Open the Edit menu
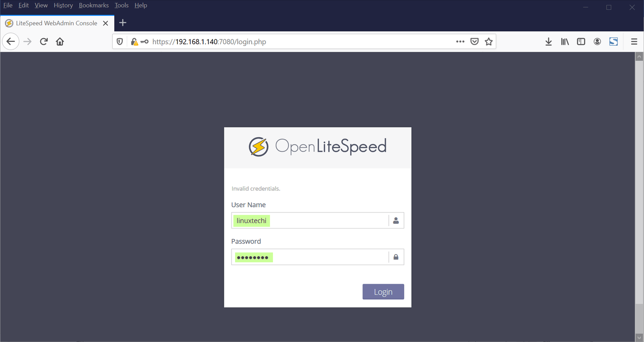This screenshot has height=342, width=644. (23, 5)
